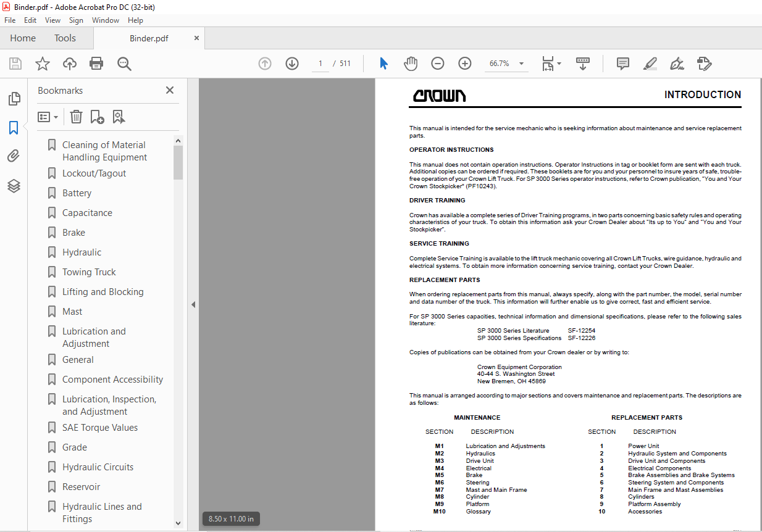Add a comment sticky note
The height and width of the screenshot is (532, 762).
click(x=623, y=64)
